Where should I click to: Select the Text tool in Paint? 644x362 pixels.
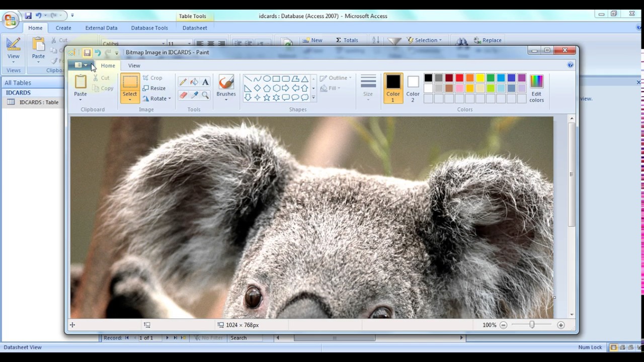click(x=205, y=82)
